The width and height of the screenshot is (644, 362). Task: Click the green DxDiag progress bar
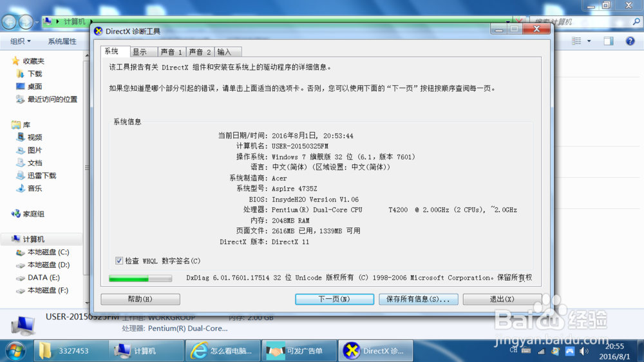[x=140, y=278]
